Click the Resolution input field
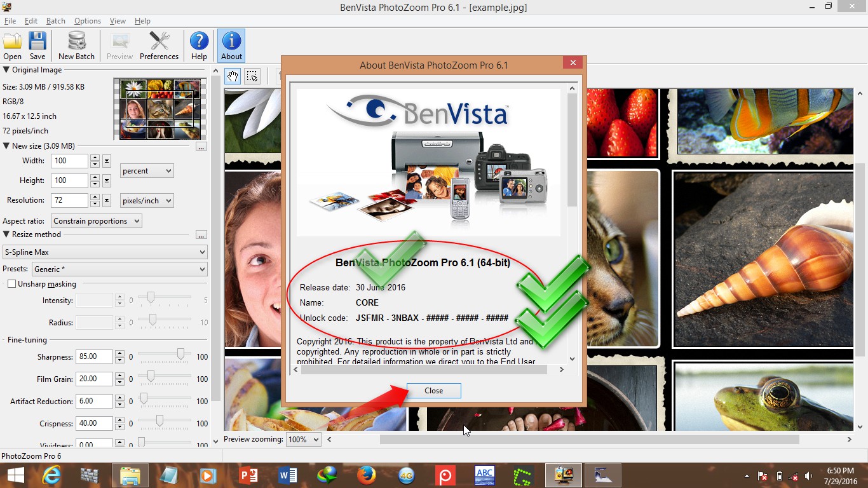The width and height of the screenshot is (868, 488). point(69,200)
